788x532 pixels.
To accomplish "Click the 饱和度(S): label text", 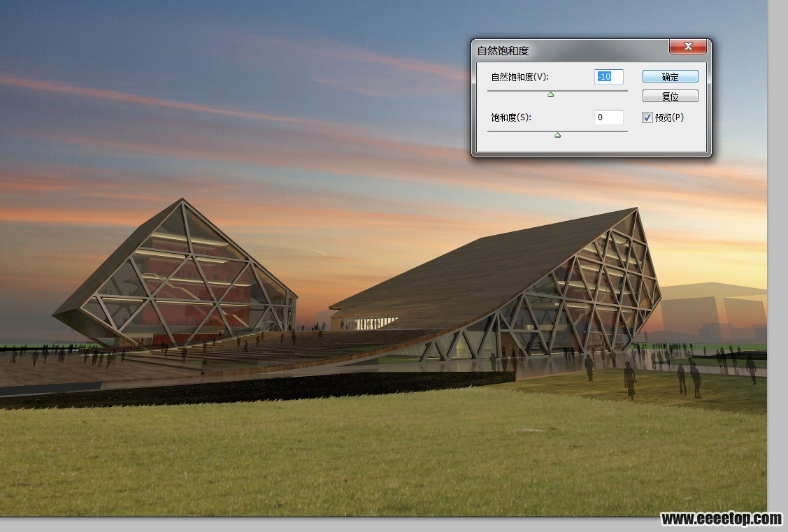I will tap(511, 117).
